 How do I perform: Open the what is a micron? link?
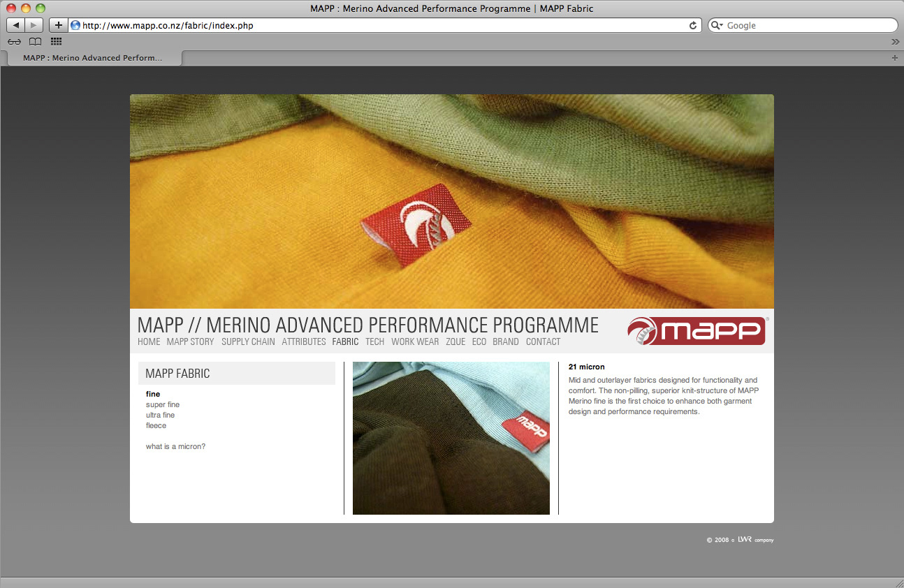point(175,446)
